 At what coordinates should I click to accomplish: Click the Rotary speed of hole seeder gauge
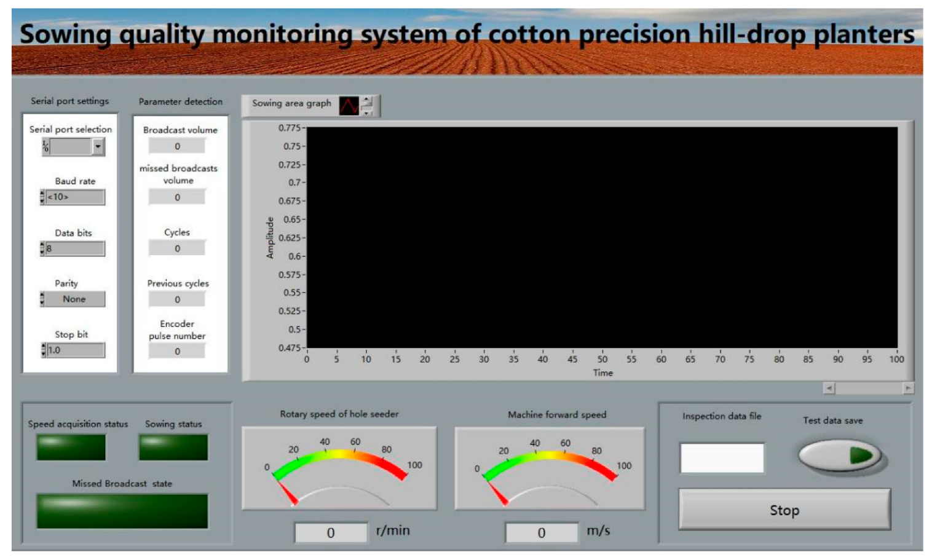[x=339, y=468]
